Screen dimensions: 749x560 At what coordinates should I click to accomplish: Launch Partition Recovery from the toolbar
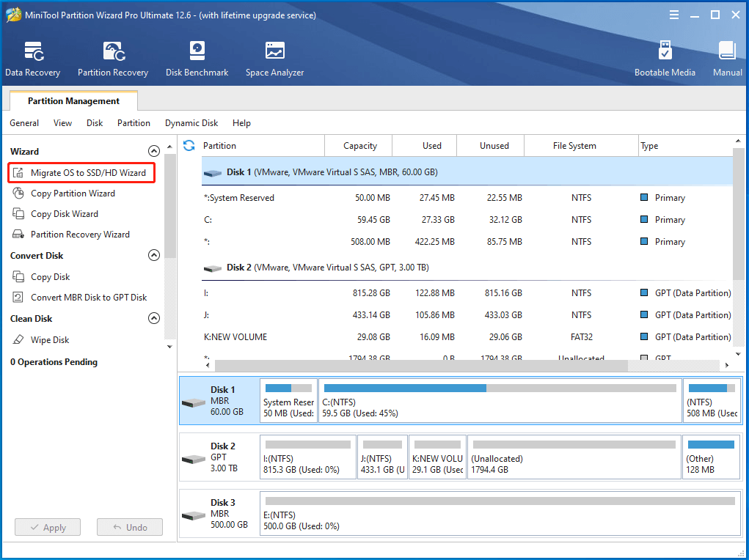[x=112, y=57]
